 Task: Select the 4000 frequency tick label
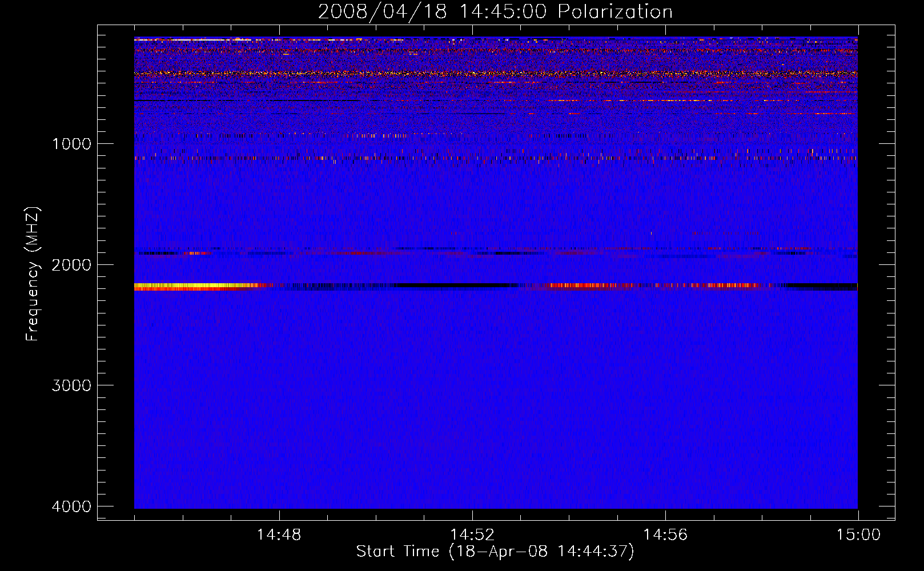click(x=71, y=506)
